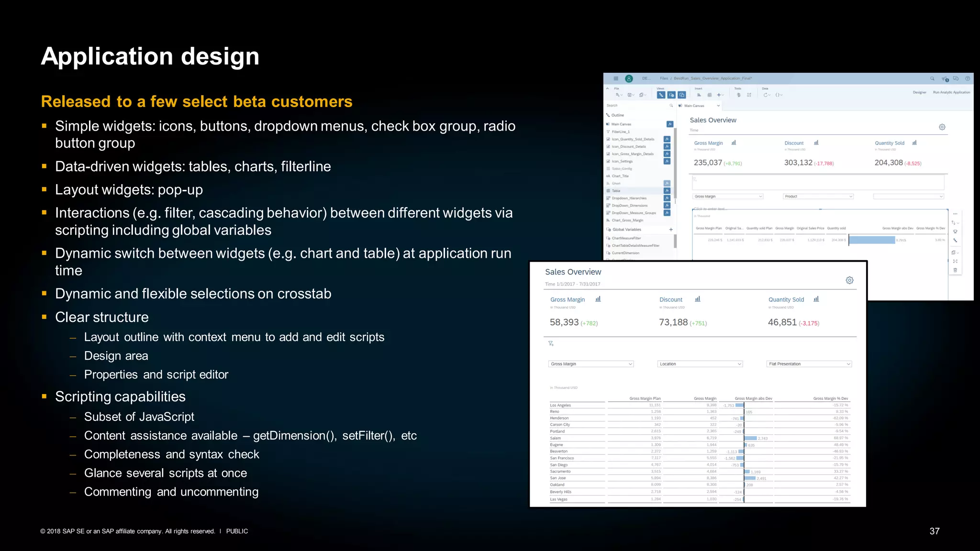Viewport: 980px width, 551px height.
Task: Click the search magnifier in designer header
Action: pyautogui.click(x=932, y=78)
